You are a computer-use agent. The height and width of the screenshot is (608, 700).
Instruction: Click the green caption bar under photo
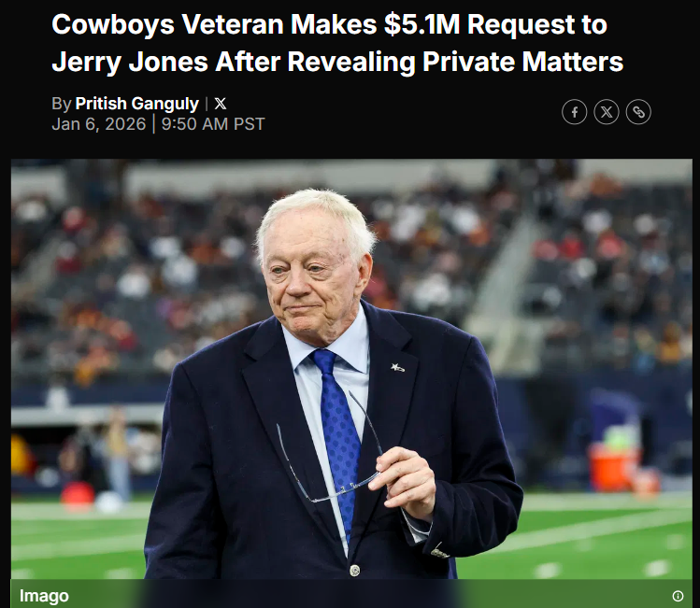(x=351, y=594)
